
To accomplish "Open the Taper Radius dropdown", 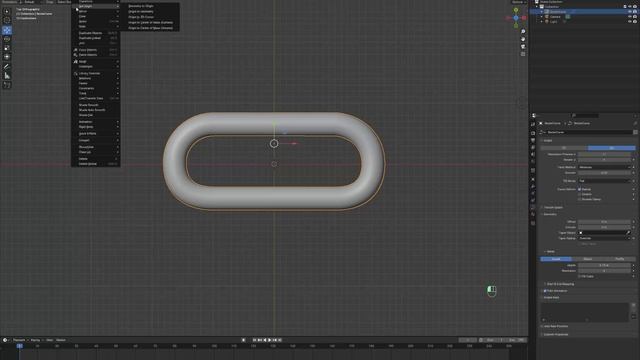I will (604, 238).
